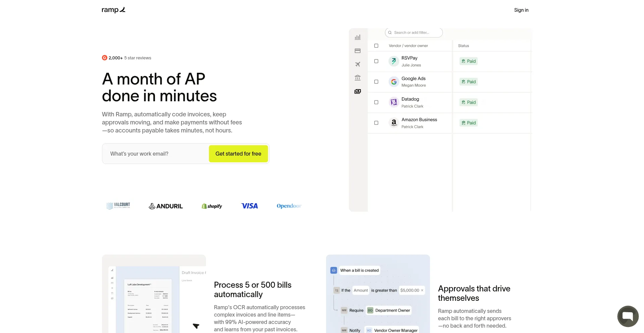The image size is (644, 333).
Task: Click the bank building sidebar icon
Action: [x=358, y=78]
